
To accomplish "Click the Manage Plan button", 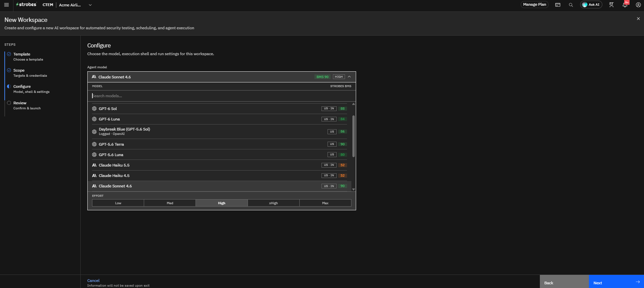I will click(534, 5).
